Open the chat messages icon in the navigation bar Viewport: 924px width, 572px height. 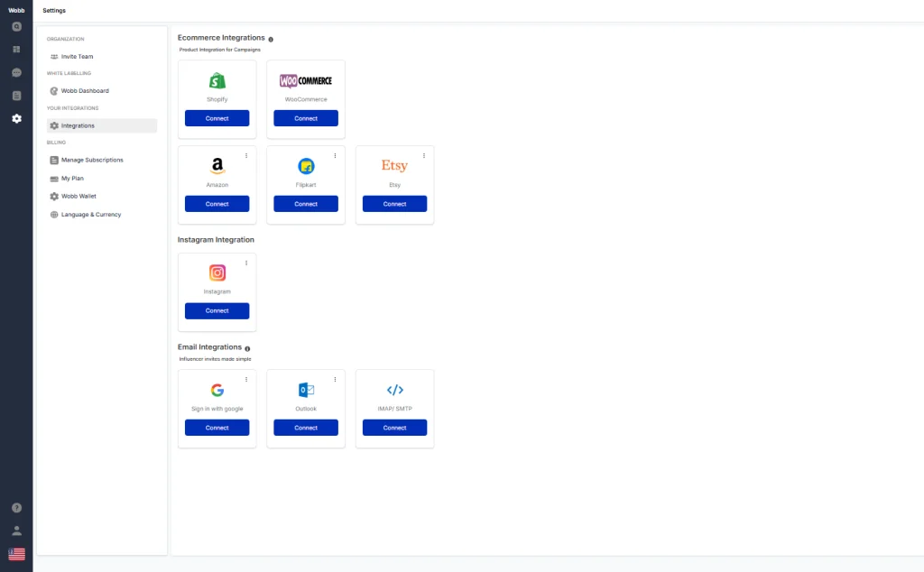pyautogui.click(x=16, y=72)
